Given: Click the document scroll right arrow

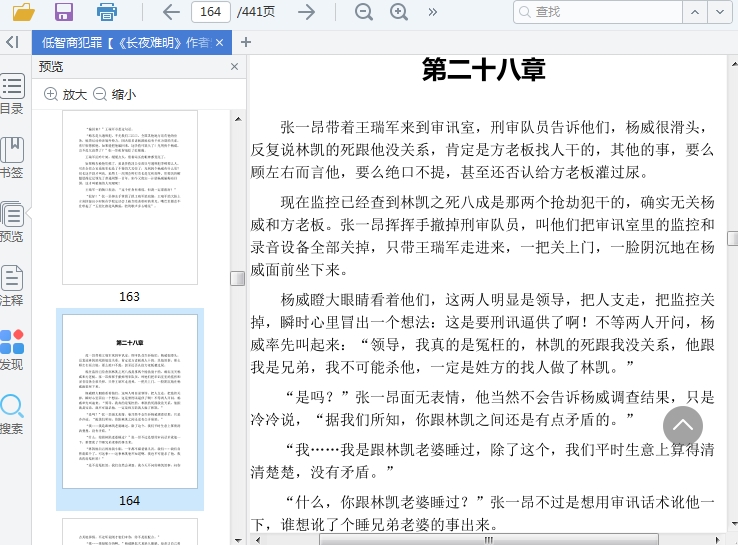Looking at the screenshot, I should (717, 540).
